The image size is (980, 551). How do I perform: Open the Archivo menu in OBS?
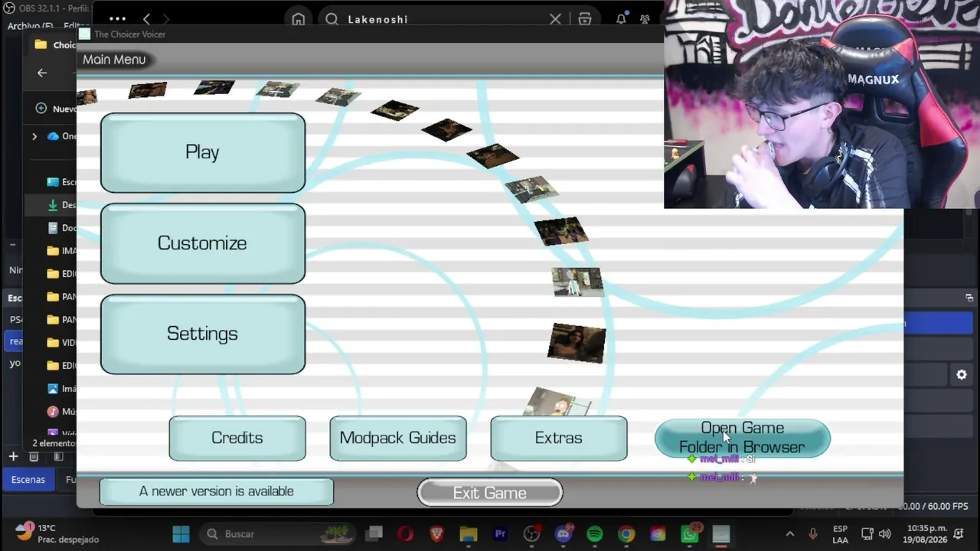click(30, 26)
